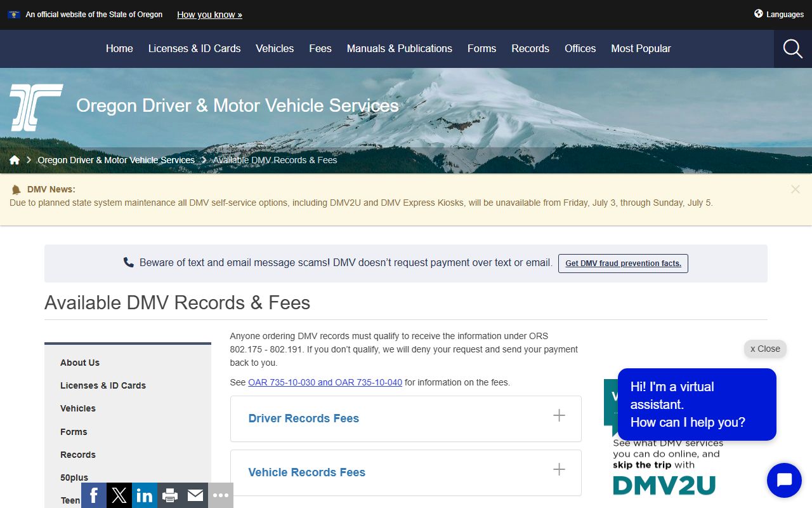Open Vehicles in the sidebar
The image size is (812, 508).
pos(78,408)
